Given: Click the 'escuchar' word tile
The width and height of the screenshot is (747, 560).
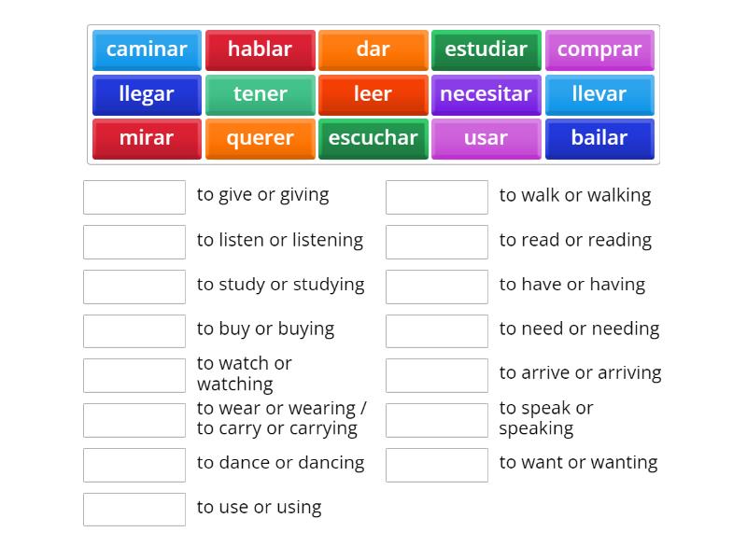Looking at the screenshot, I should pos(373,138).
